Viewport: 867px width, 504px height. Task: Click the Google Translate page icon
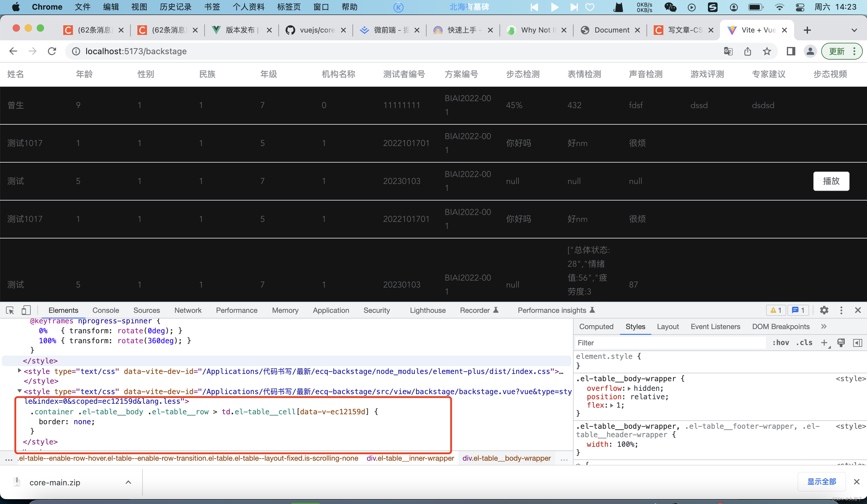point(728,51)
